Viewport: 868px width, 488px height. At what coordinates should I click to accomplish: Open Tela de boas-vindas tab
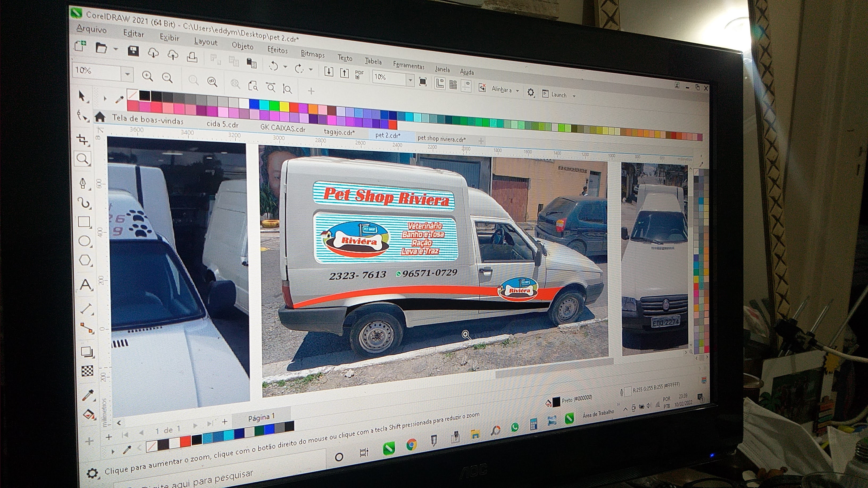click(148, 119)
